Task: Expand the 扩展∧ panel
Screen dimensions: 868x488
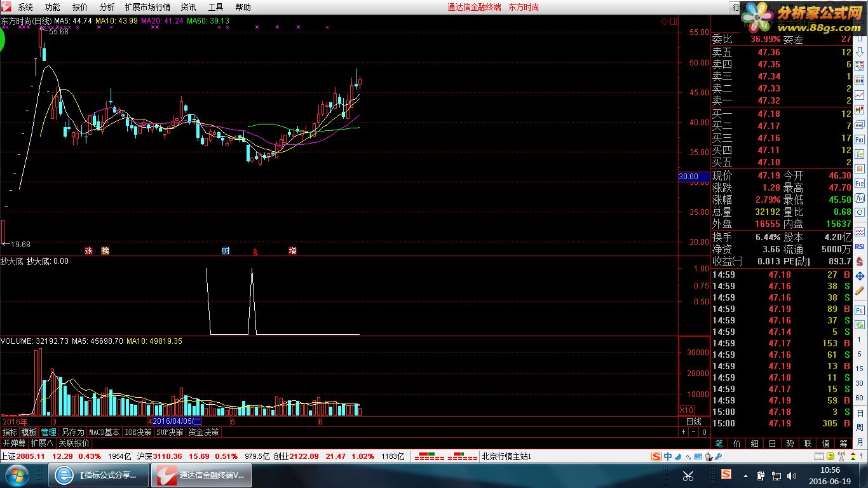Action: (x=43, y=443)
